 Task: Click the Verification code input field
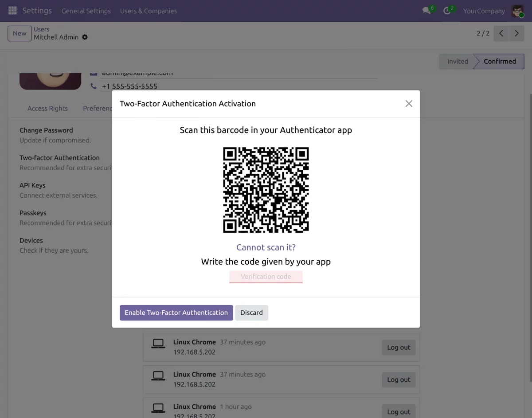(x=266, y=277)
